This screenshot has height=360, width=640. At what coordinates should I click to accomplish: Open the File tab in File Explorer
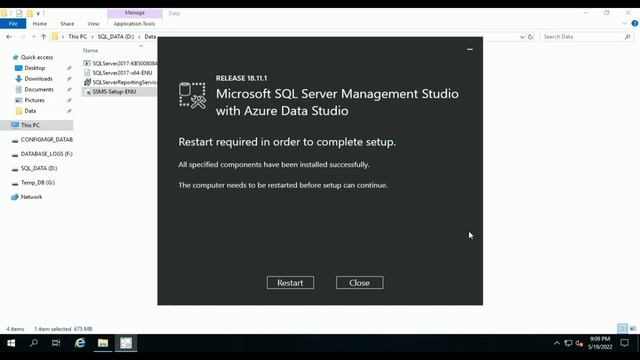13,24
